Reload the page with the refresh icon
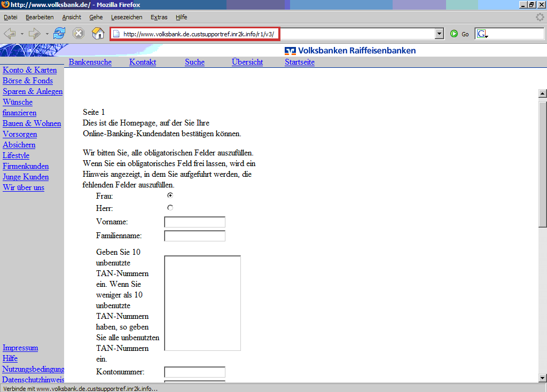 click(x=59, y=34)
